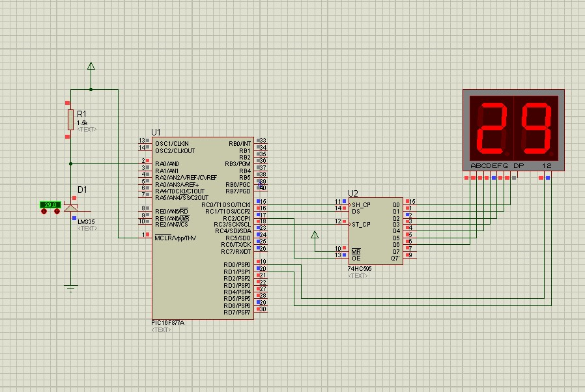Click the RC7/RX/DT pin name
Image resolution: width=585 pixels, height=392 pixels.
point(236,252)
